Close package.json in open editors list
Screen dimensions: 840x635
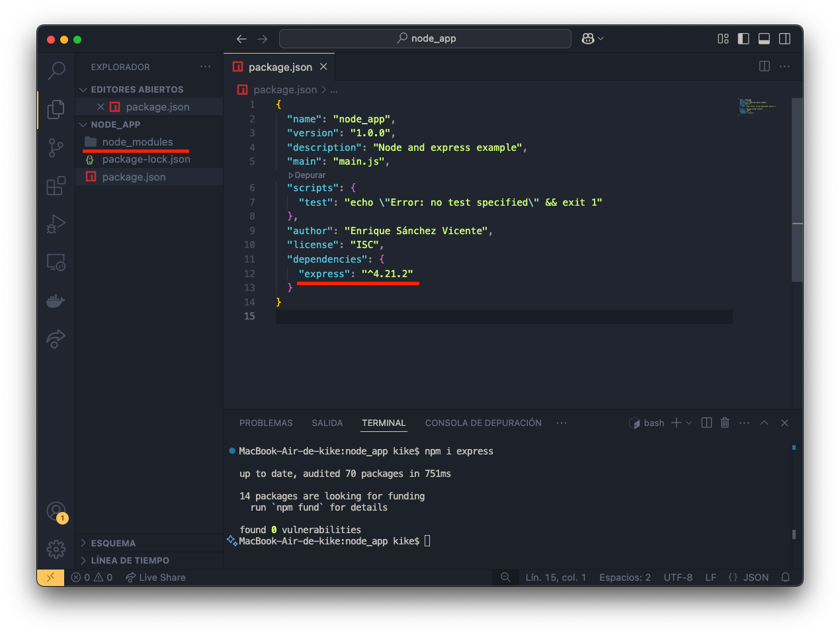click(101, 106)
